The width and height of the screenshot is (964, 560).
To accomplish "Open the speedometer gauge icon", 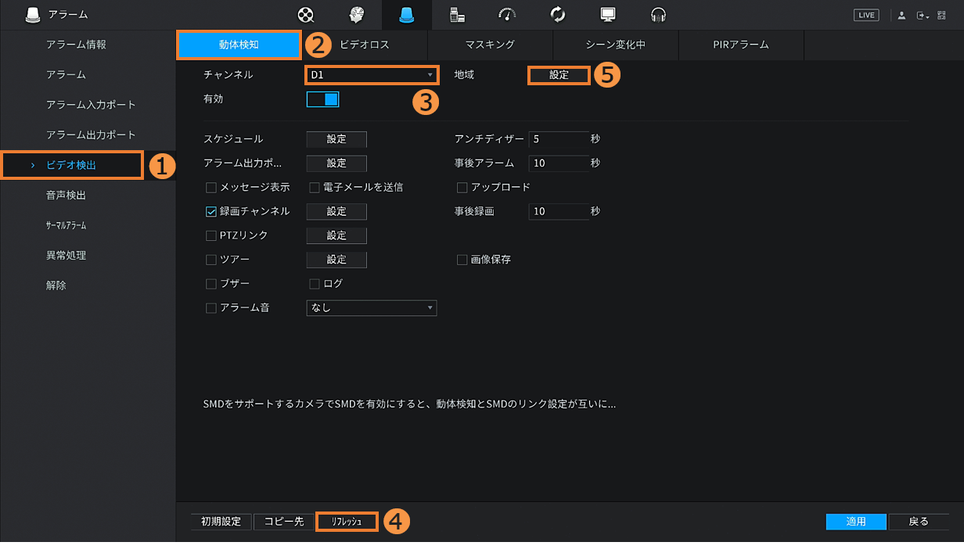I will coord(507,15).
